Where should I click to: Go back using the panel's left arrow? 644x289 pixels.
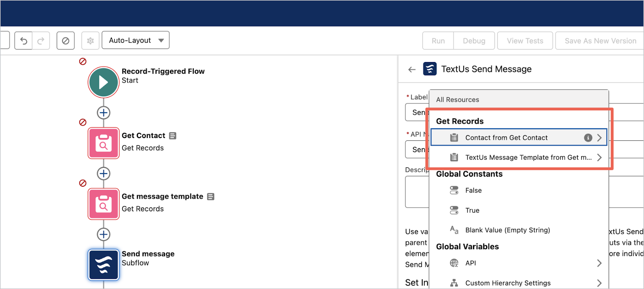click(x=412, y=69)
